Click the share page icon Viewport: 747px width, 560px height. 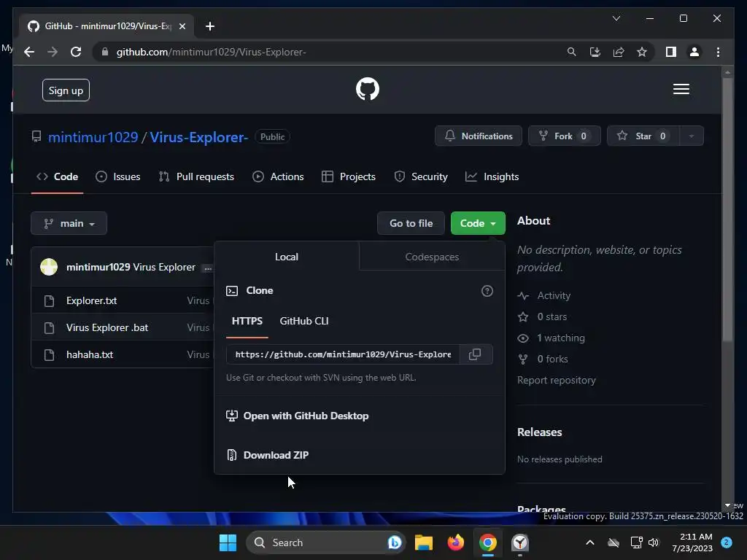(619, 52)
